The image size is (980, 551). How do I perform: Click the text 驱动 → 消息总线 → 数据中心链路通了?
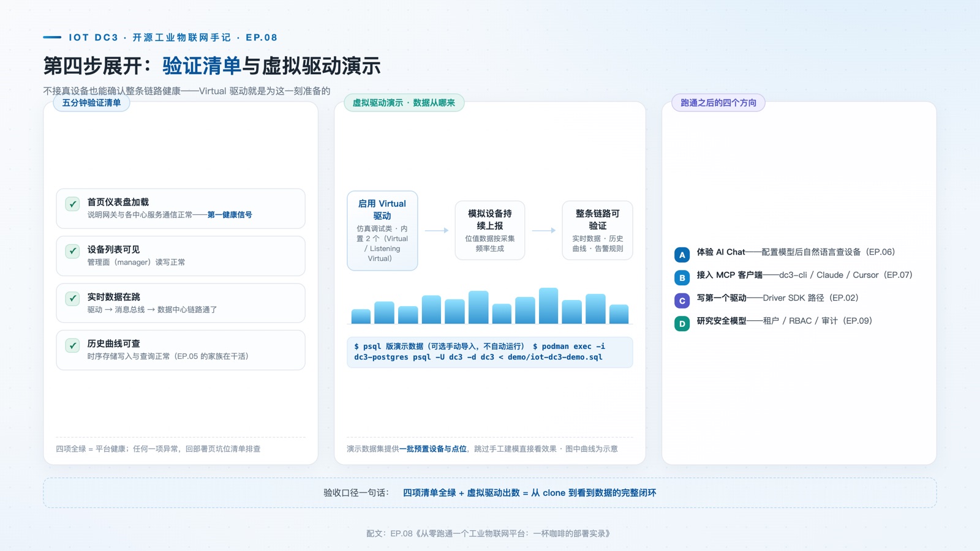pyautogui.click(x=152, y=310)
